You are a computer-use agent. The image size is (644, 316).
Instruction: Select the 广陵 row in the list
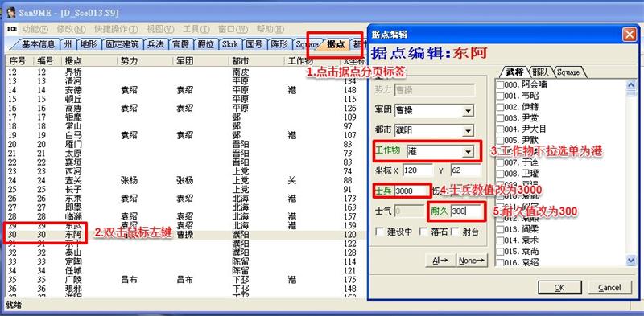(185, 280)
